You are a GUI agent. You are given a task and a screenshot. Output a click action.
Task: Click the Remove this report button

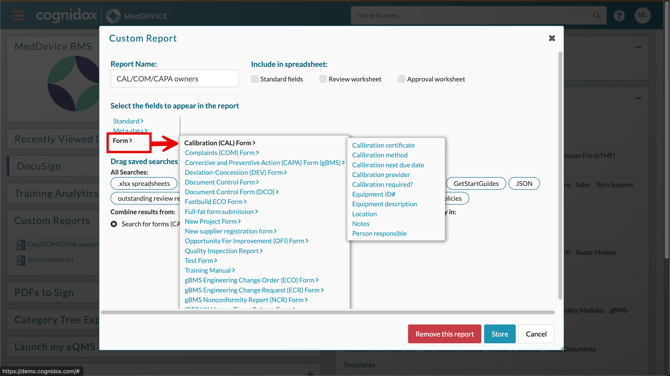pos(444,334)
